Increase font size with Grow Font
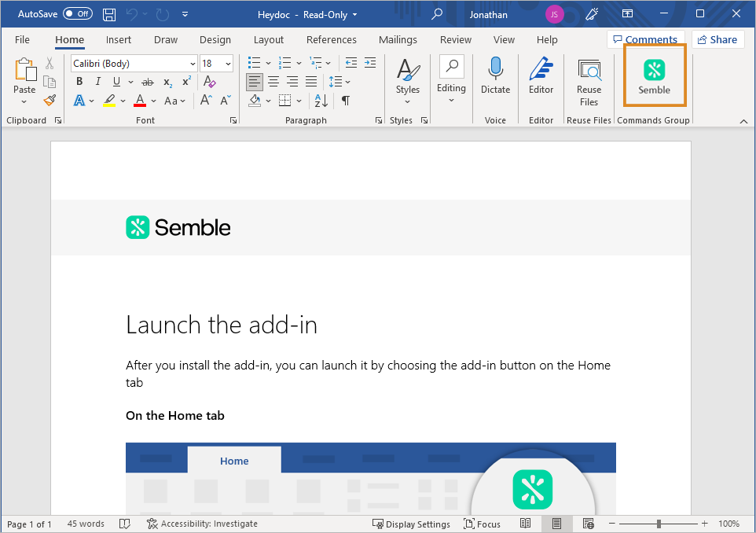 [206, 101]
